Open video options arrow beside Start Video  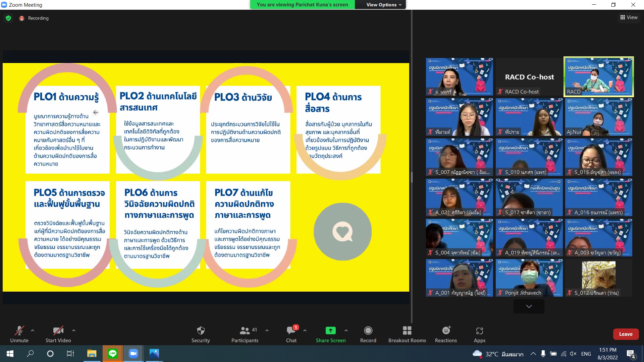tap(74, 330)
